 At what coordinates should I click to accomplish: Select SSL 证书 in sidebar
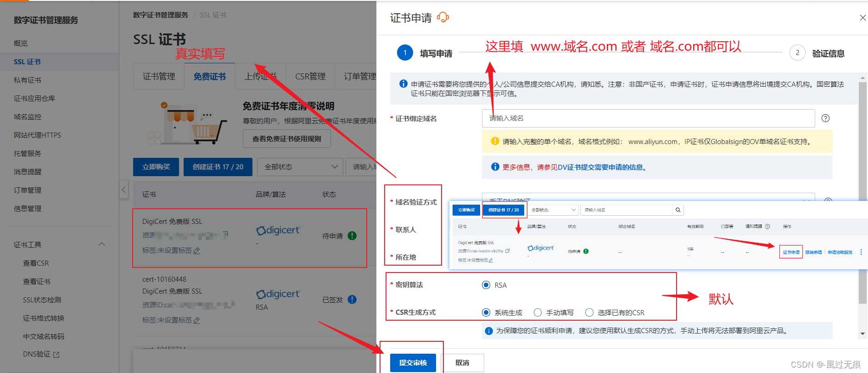[x=27, y=61]
